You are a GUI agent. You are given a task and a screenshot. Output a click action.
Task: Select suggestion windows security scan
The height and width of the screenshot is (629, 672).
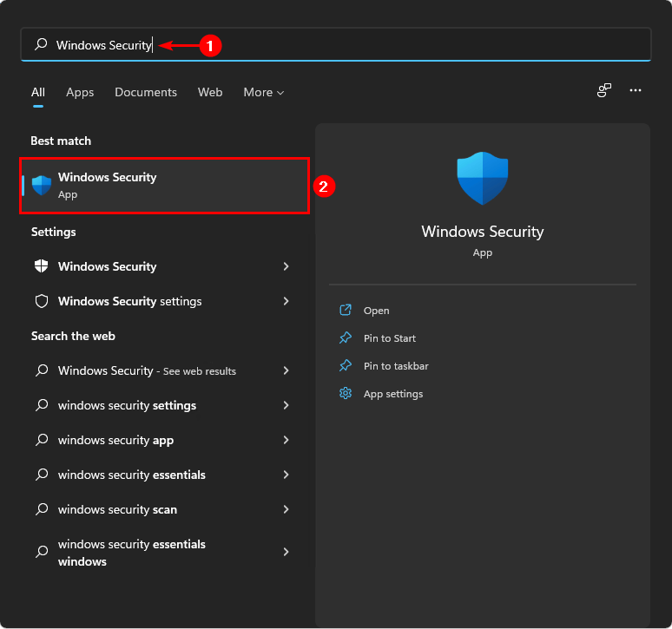click(163, 509)
